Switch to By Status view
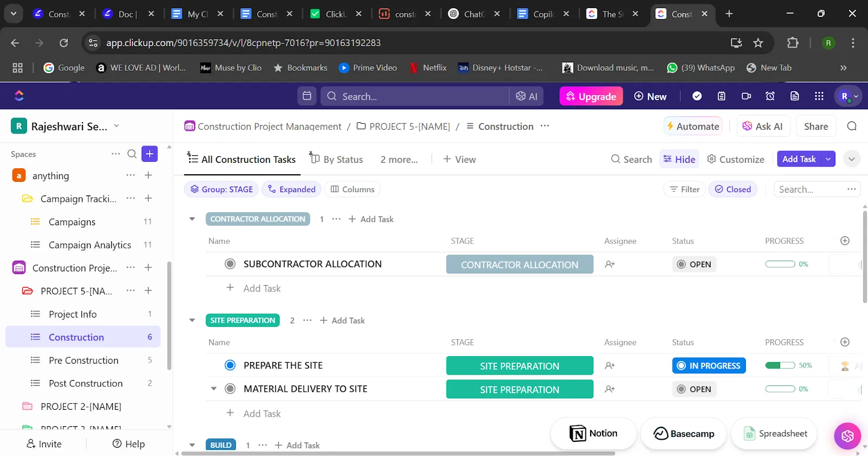Screen dimensions: 868x456 pyautogui.click(x=336, y=159)
